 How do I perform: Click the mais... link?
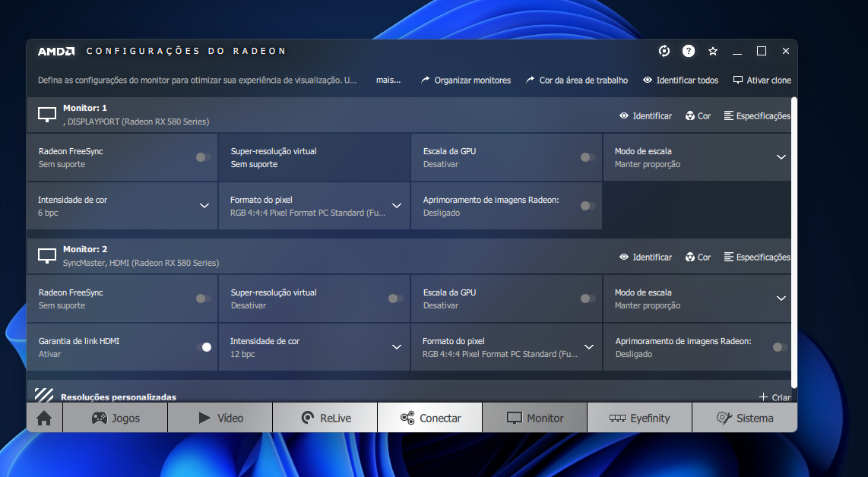(388, 81)
